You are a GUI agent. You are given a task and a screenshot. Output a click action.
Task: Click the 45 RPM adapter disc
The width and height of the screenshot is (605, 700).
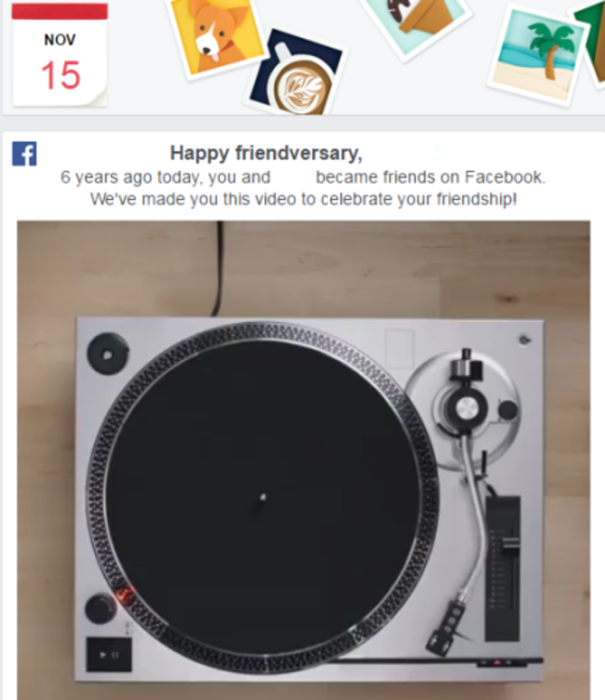[x=108, y=355]
